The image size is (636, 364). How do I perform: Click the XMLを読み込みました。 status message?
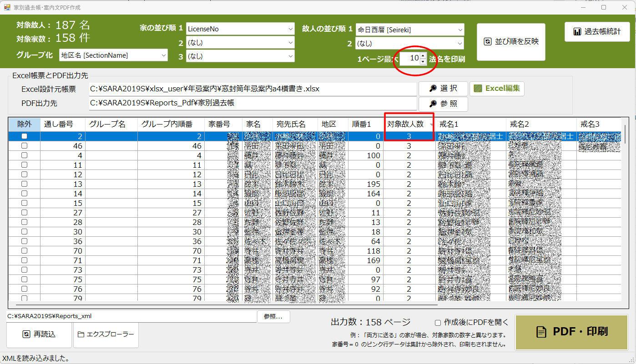tap(36, 359)
